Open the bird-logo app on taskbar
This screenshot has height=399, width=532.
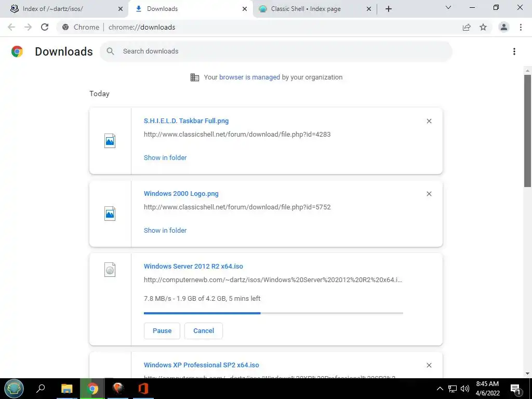coord(118,389)
